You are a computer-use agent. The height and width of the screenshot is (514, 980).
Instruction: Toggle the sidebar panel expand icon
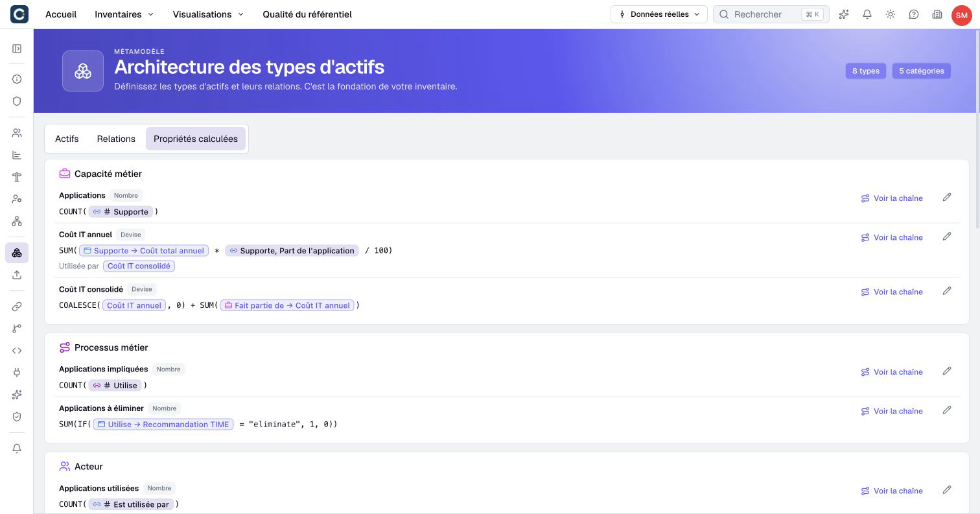(x=17, y=49)
